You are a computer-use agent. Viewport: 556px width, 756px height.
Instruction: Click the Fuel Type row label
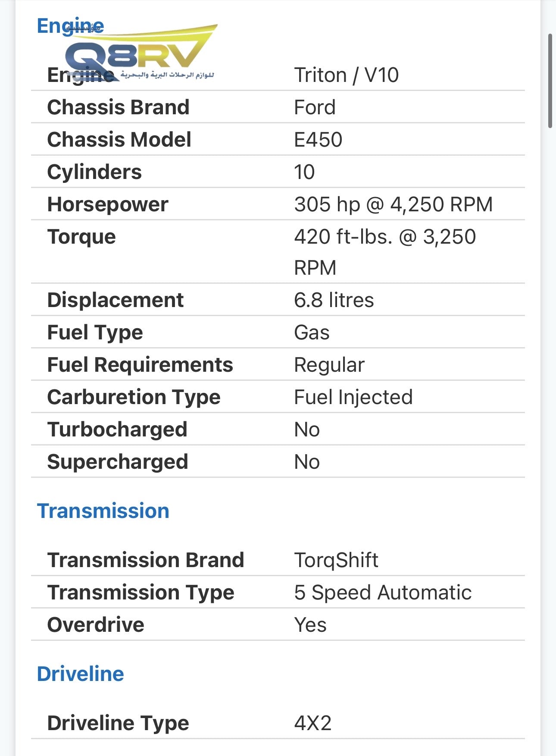[95, 333]
